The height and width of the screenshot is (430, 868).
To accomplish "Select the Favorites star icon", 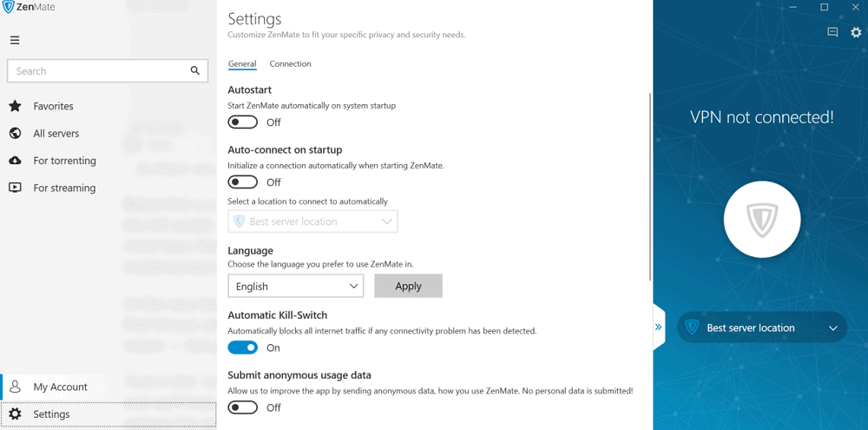I will pyautogui.click(x=16, y=106).
